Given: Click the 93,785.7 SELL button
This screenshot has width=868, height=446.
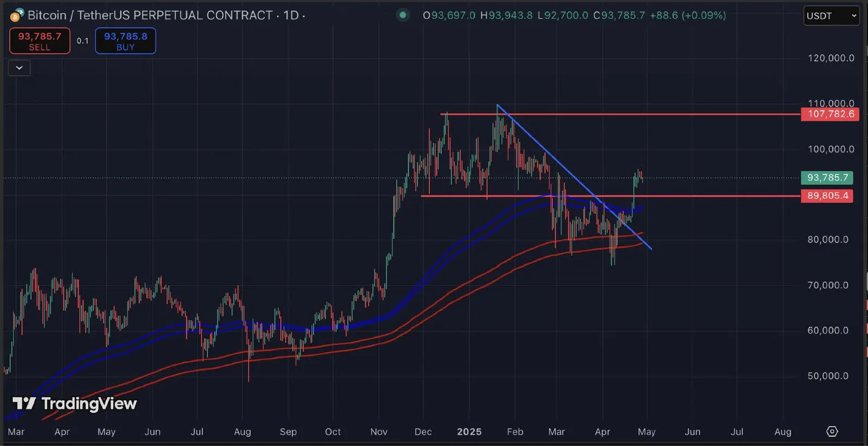Looking at the screenshot, I should tap(40, 41).
